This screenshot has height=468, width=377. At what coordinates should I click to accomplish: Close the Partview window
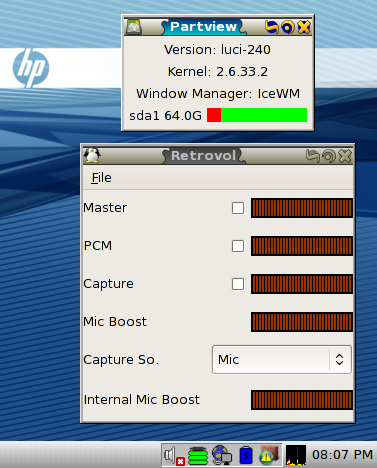click(x=304, y=27)
